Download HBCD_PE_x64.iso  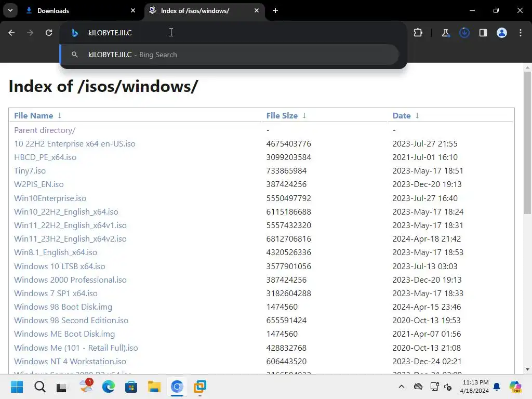coord(45,157)
